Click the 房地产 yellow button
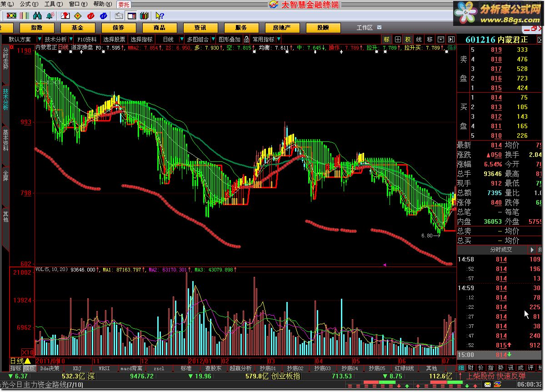 click(282, 28)
